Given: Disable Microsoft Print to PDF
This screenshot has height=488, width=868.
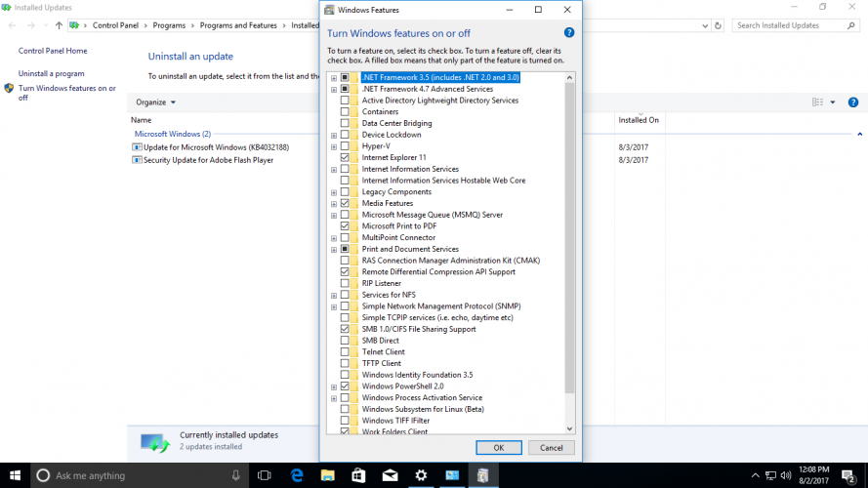Looking at the screenshot, I should pos(345,225).
